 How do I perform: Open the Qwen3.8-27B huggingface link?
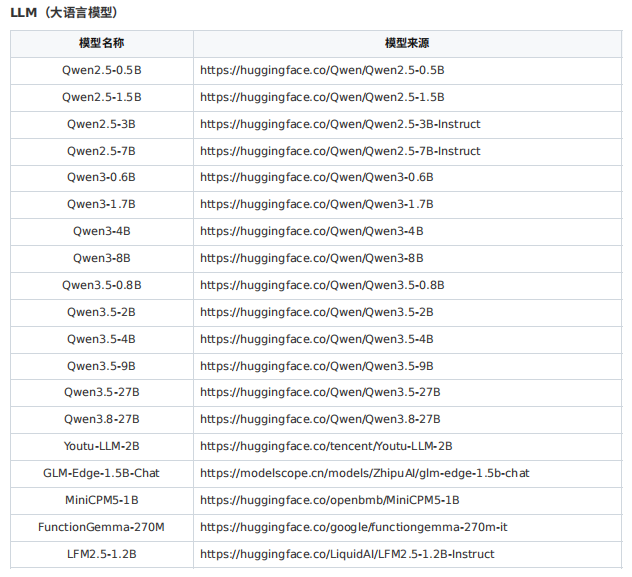pos(320,419)
